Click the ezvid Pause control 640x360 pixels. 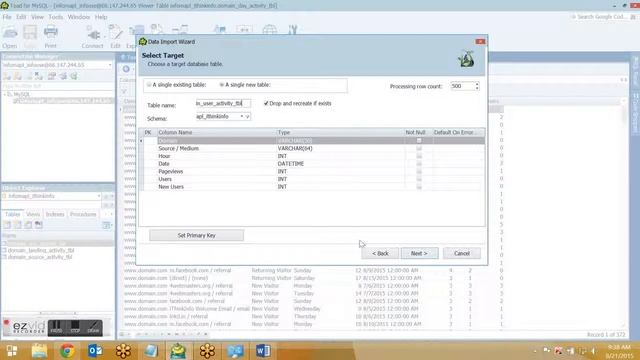(56, 327)
